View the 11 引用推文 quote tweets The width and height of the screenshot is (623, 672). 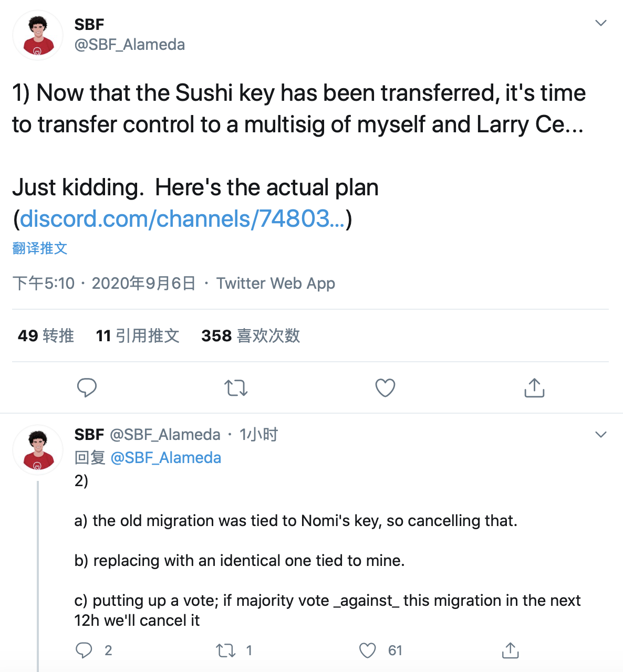[138, 335]
